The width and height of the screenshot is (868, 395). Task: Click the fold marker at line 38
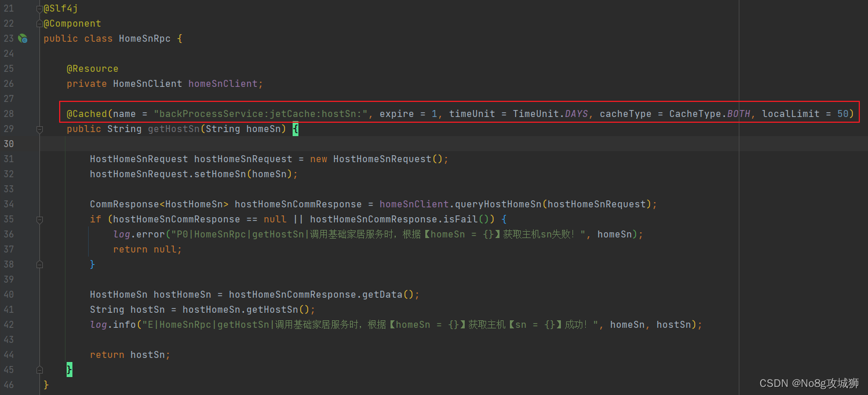pyautogui.click(x=39, y=264)
